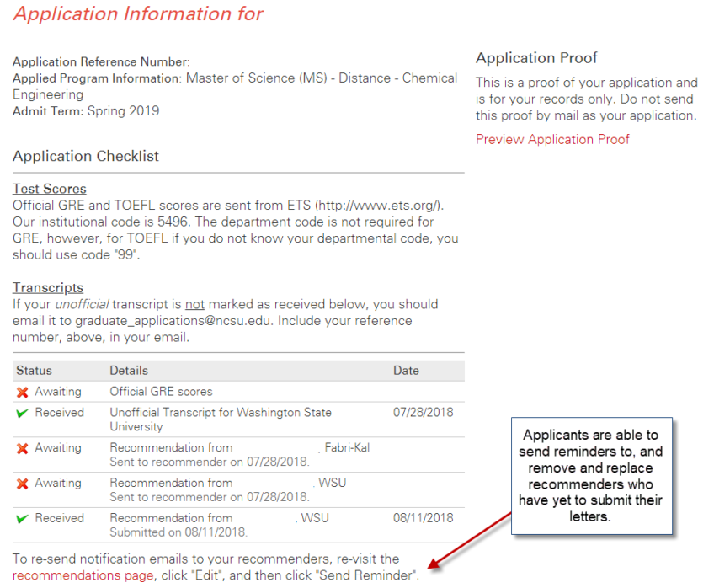The width and height of the screenshot is (714, 588).
Task: Click the Details column header
Action: click(129, 371)
